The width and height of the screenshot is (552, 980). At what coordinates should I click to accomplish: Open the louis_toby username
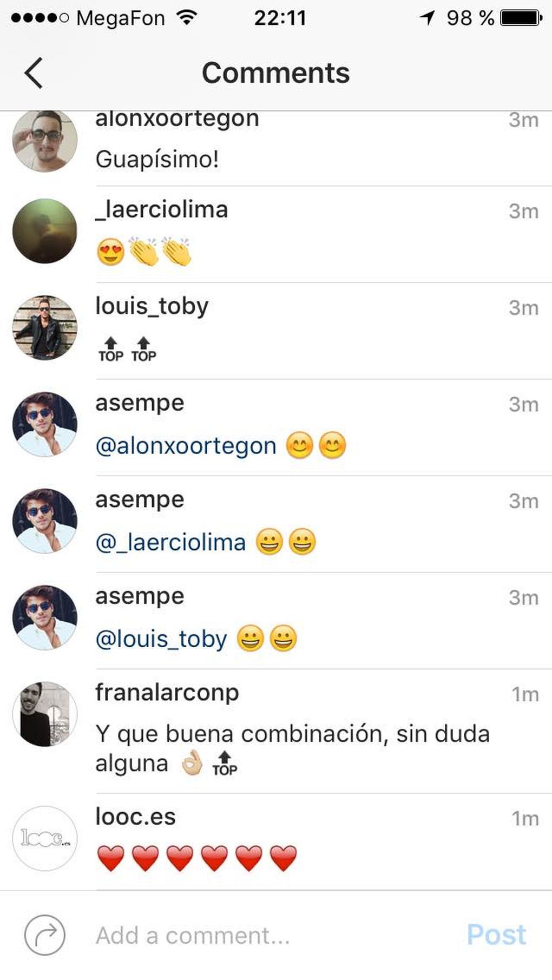152,306
